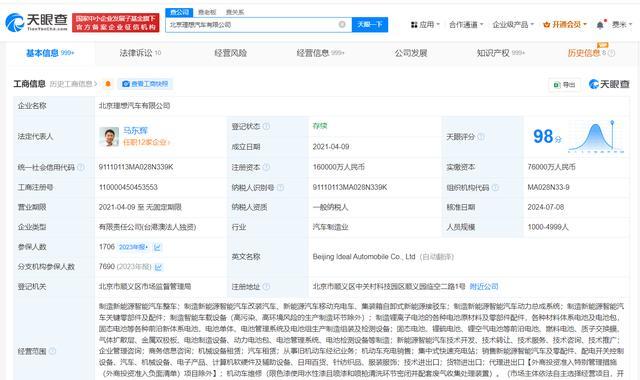Click the info icon next to 登记状态
The height and width of the screenshot is (380, 640).
tap(267, 126)
